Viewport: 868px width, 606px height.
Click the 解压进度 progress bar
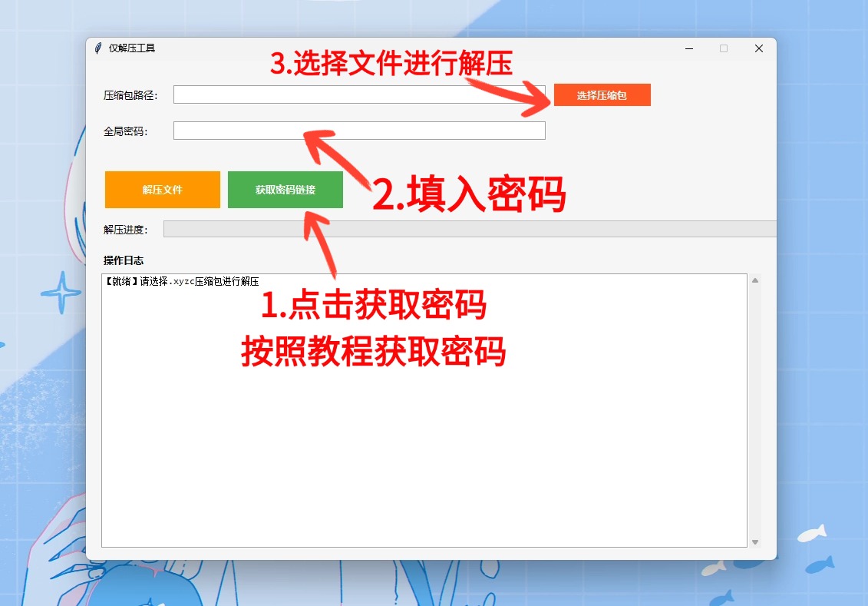tap(468, 229)
